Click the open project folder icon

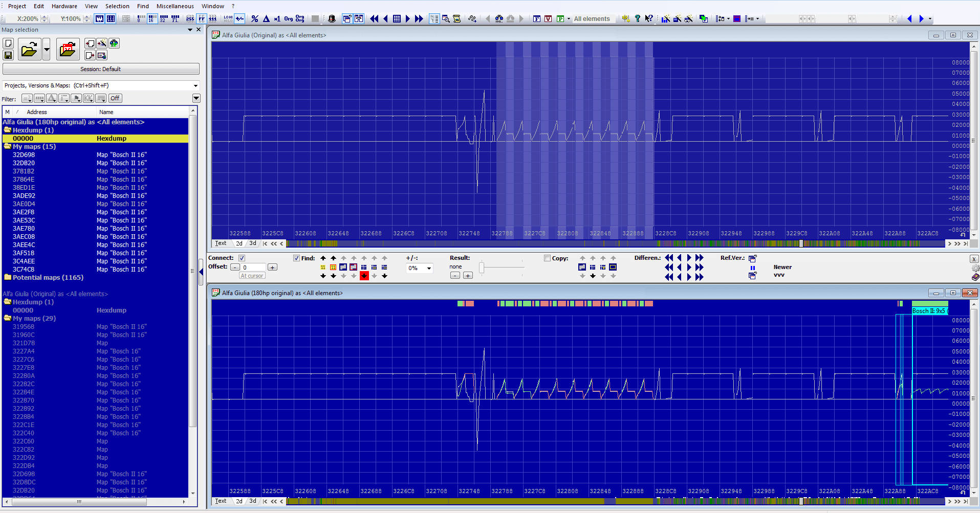[x=29, y=50]
